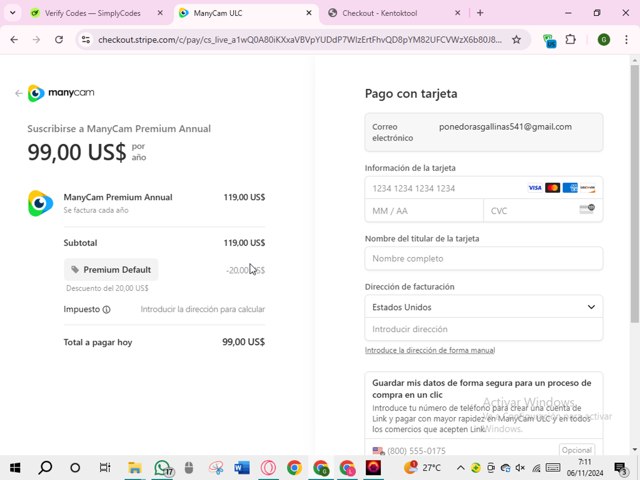Open Opera browser from the taskbar

point(268,467)
